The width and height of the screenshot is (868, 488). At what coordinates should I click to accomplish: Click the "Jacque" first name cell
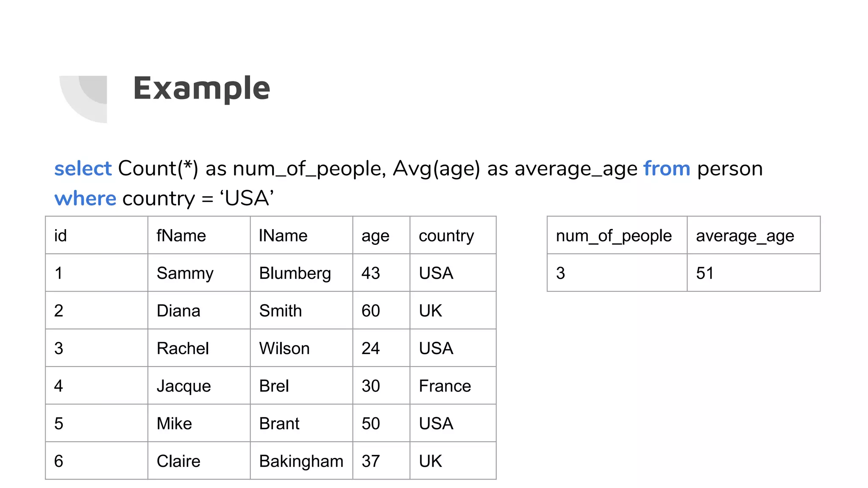tap(184, 386)
